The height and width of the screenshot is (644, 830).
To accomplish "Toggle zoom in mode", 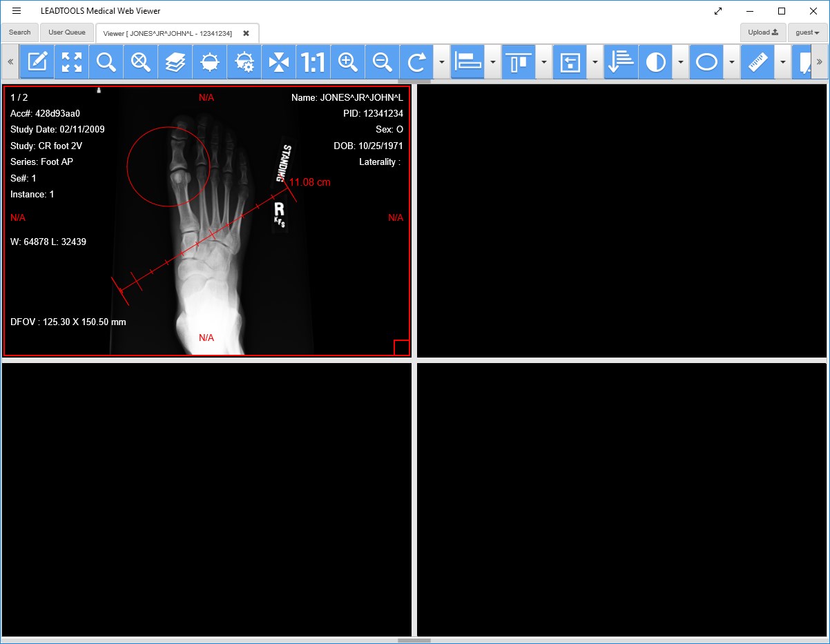I will pyautogui.click(x=347, y=61).
